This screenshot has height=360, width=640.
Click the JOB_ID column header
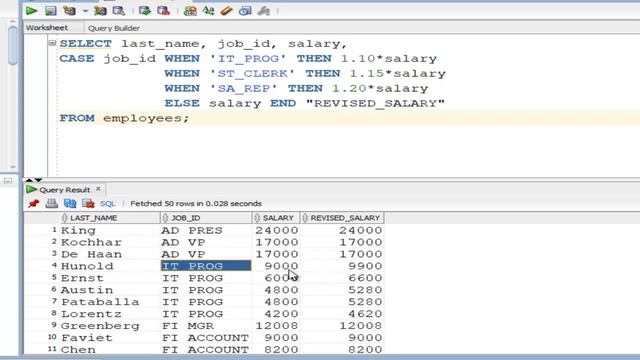pos(206,218)
